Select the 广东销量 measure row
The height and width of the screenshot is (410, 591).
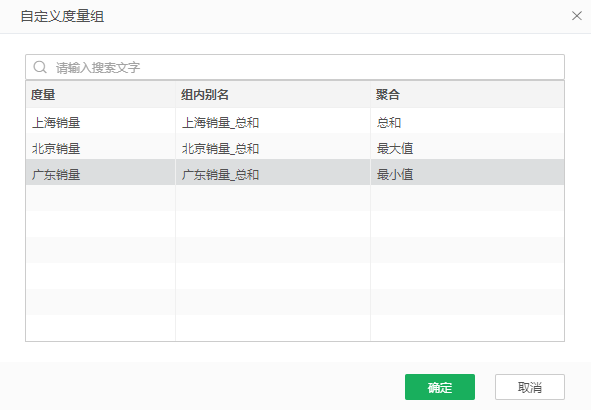tap(295, 174)
